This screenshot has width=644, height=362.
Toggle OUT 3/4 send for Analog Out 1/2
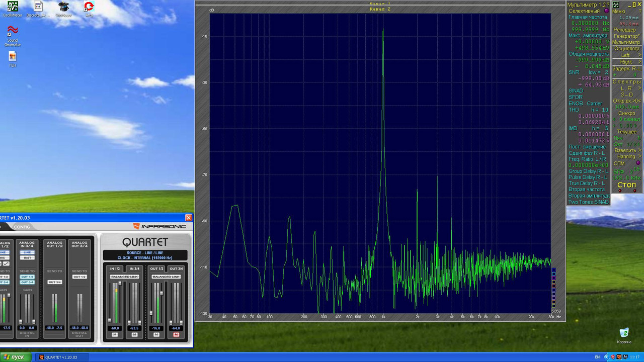55,282
